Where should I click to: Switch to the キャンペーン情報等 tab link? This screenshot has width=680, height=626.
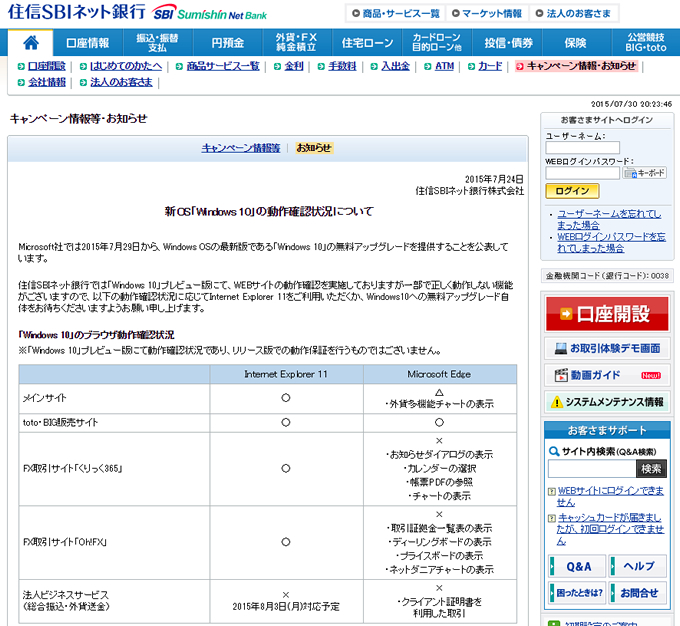241,148
